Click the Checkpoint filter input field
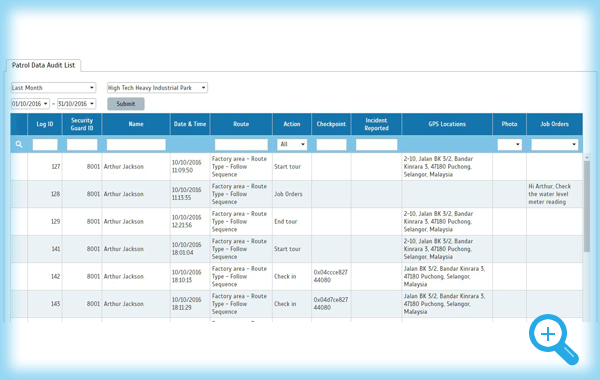600x380 pixels. coord(331,144)
